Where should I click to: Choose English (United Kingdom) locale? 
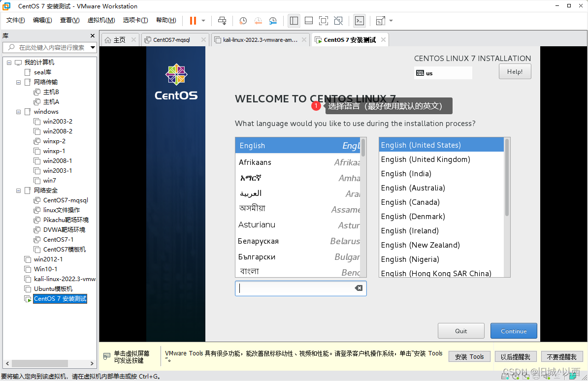coord(441,159)
